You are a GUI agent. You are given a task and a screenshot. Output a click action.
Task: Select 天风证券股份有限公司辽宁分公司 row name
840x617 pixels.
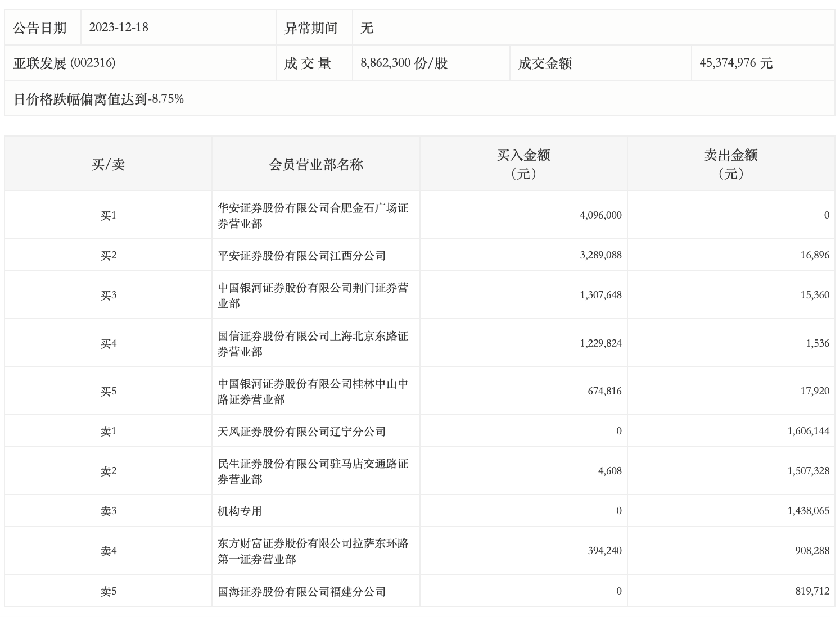click(x=301, y=432)
